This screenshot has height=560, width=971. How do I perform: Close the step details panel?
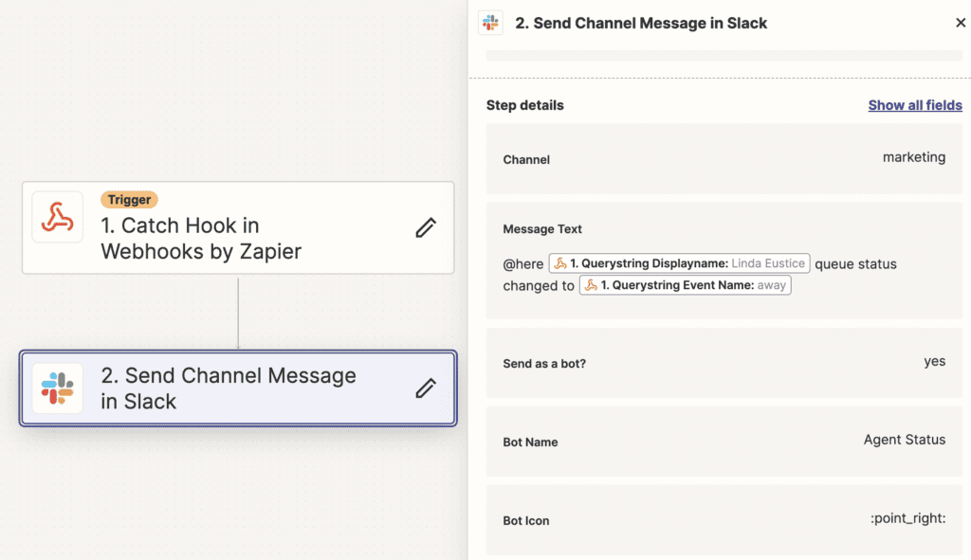coord(961,23)
